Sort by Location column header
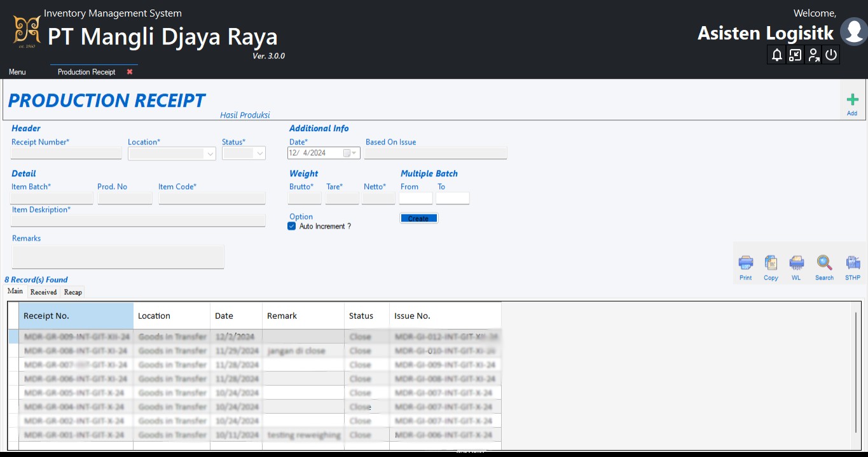 172,316
